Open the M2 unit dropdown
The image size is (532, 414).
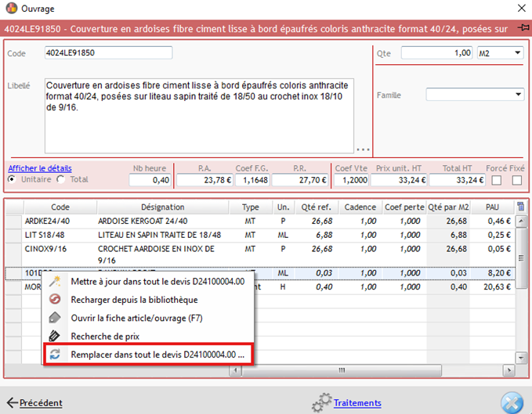tap(517, 53)
